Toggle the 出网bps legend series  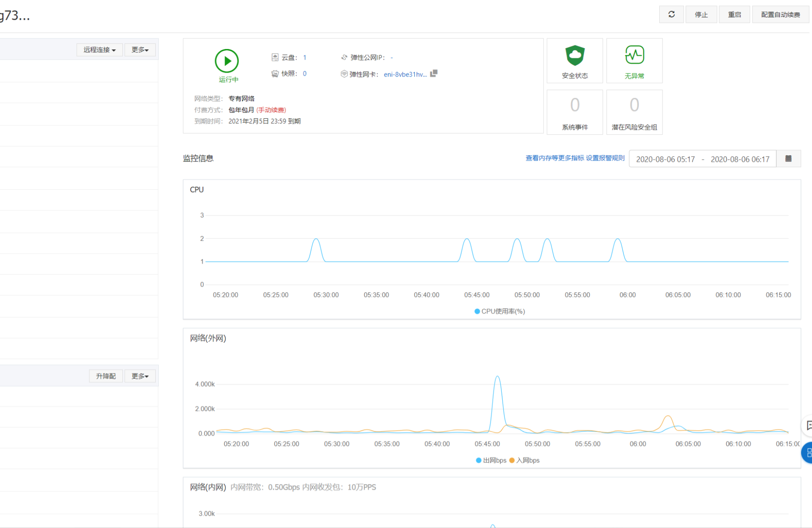click(491, 460)
